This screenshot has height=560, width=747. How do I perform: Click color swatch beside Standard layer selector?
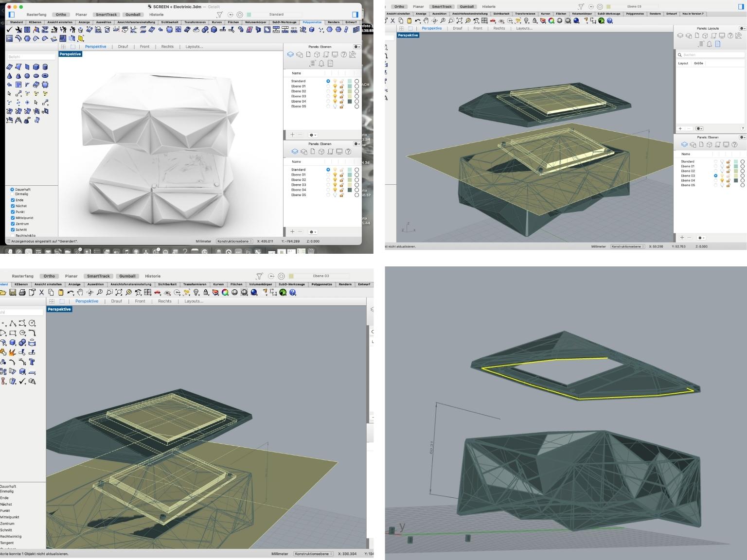point(249,15)
